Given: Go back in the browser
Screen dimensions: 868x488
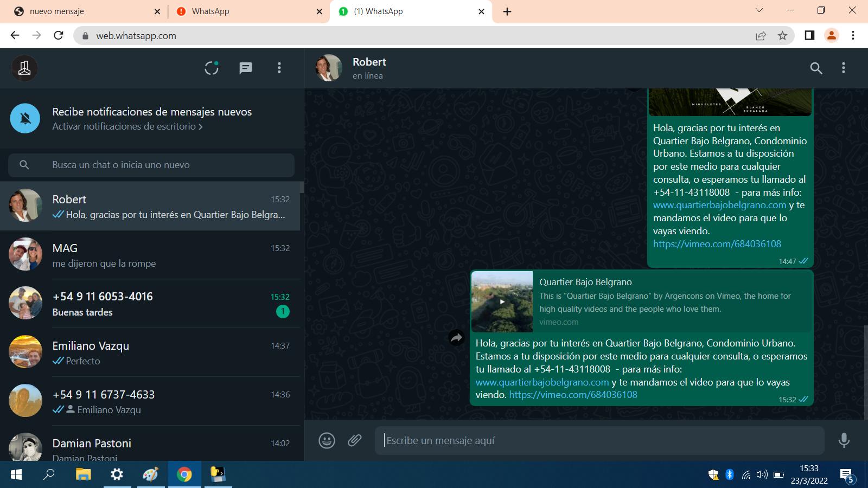Looking at the screenshot, I should (15, 36).
